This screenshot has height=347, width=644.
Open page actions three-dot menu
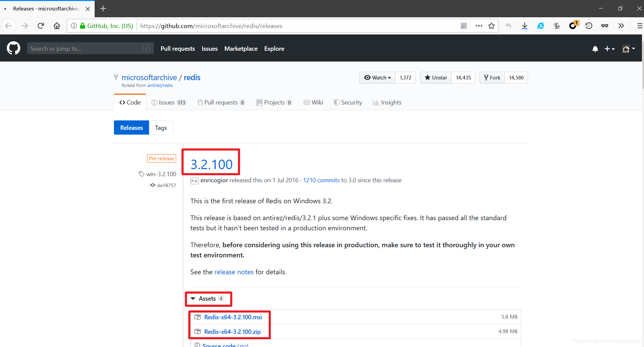[x=479, y=26]
